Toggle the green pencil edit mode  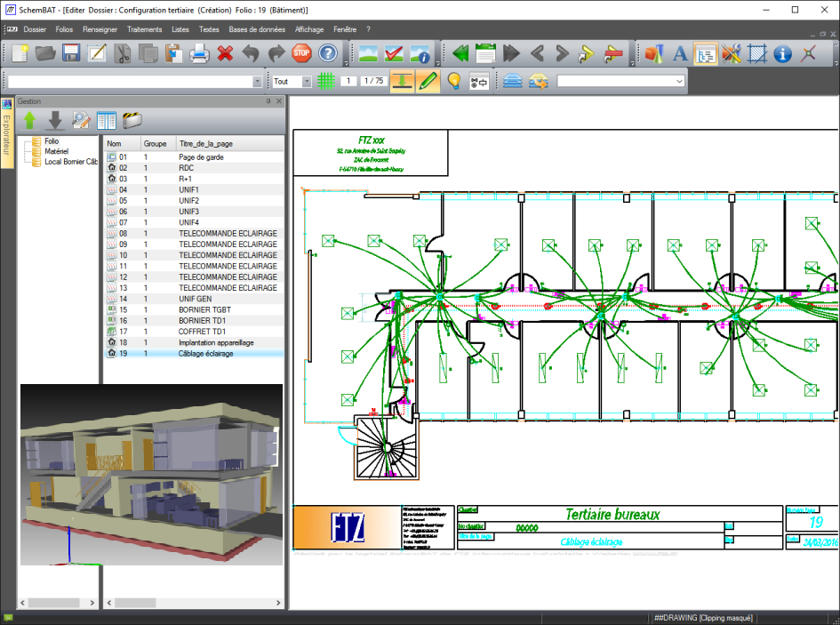pos(428,81)
